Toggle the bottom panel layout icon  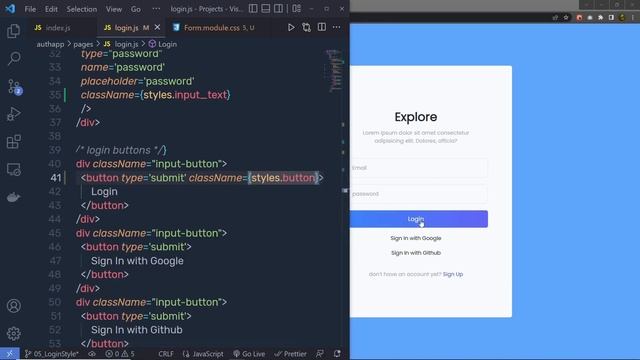point(266,9)
